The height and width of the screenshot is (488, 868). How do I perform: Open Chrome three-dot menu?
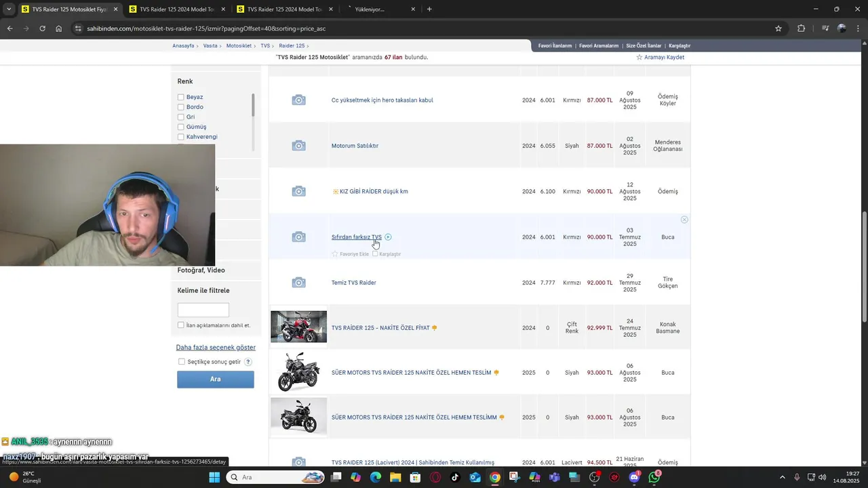pyautogui.click(x=858, y=28)
